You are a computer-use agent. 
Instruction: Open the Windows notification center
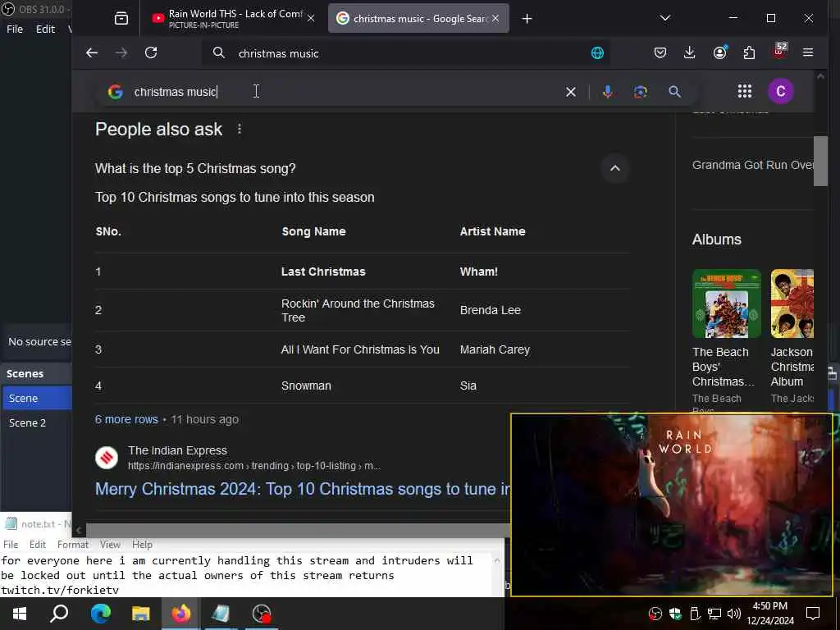click(x=813, y=614)
